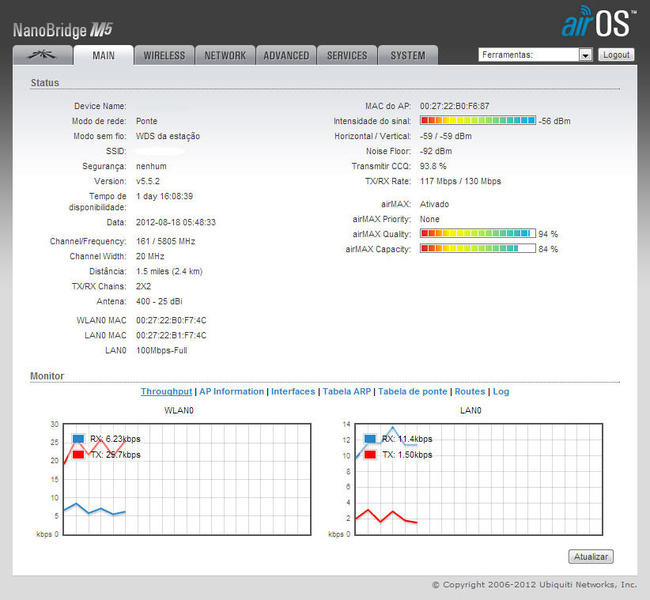
Task: Click the 161 / 5805 MHz value
Action: click(165, 241)
